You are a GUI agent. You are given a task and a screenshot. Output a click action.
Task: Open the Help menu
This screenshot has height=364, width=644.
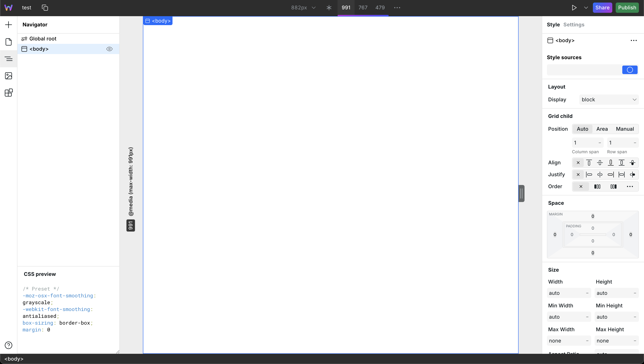tap(9, 345)
